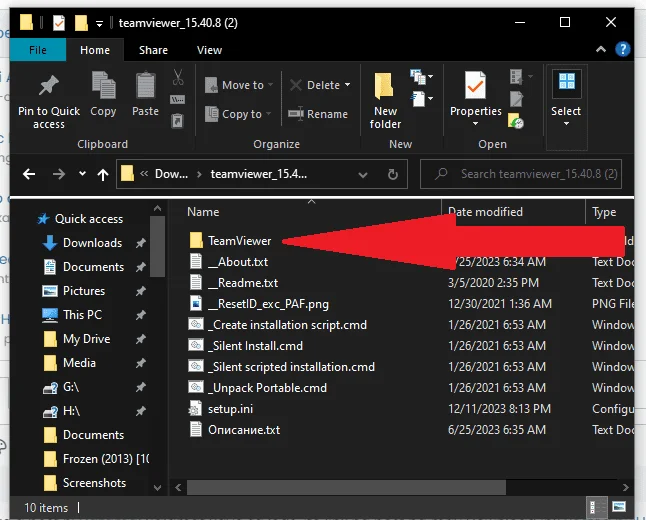Image resolution: width=646 pixels, height=520 pixels.
Task: Sort by Date modified column header
Action: (x=485, y=212)
